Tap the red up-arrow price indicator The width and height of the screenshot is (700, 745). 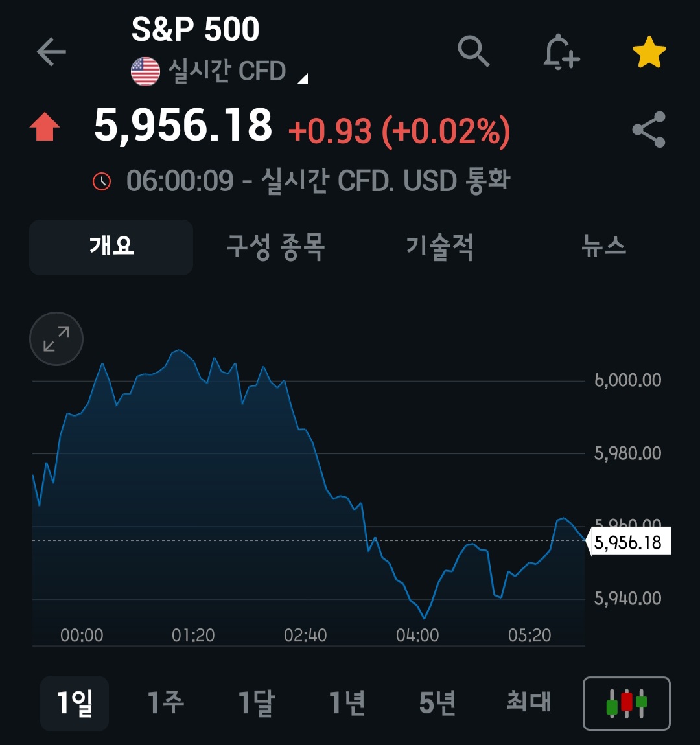coord(45,126)
